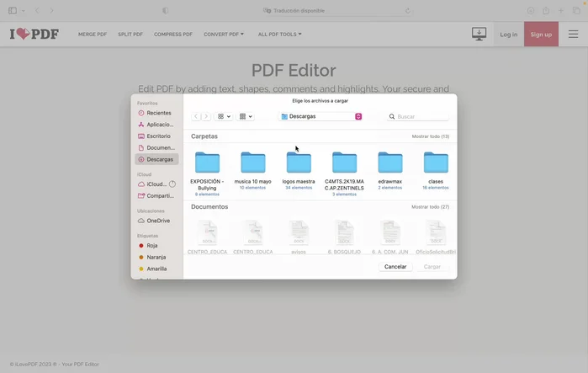Show all 27 documents
588x373 pixels.
coord(430,207)
